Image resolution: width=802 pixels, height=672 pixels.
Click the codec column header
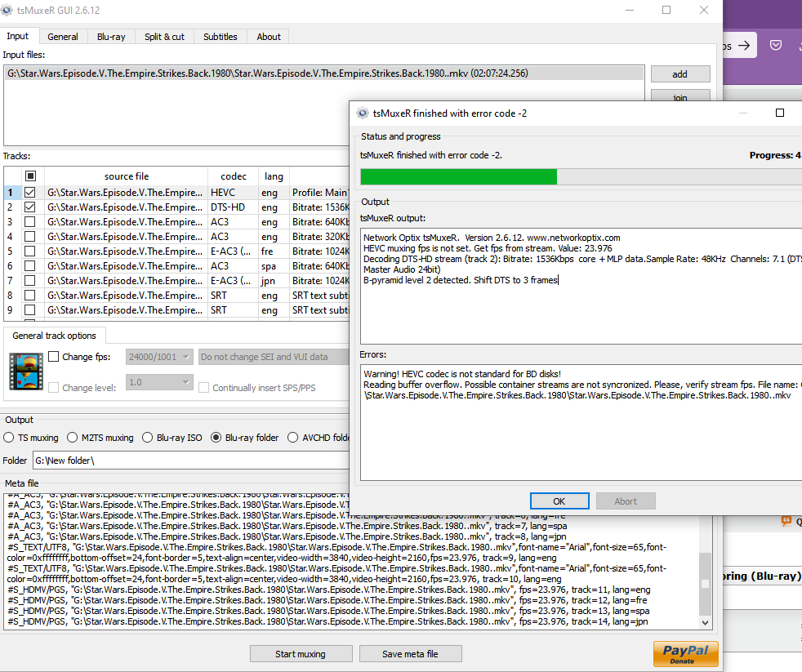[x=234, y=176]
